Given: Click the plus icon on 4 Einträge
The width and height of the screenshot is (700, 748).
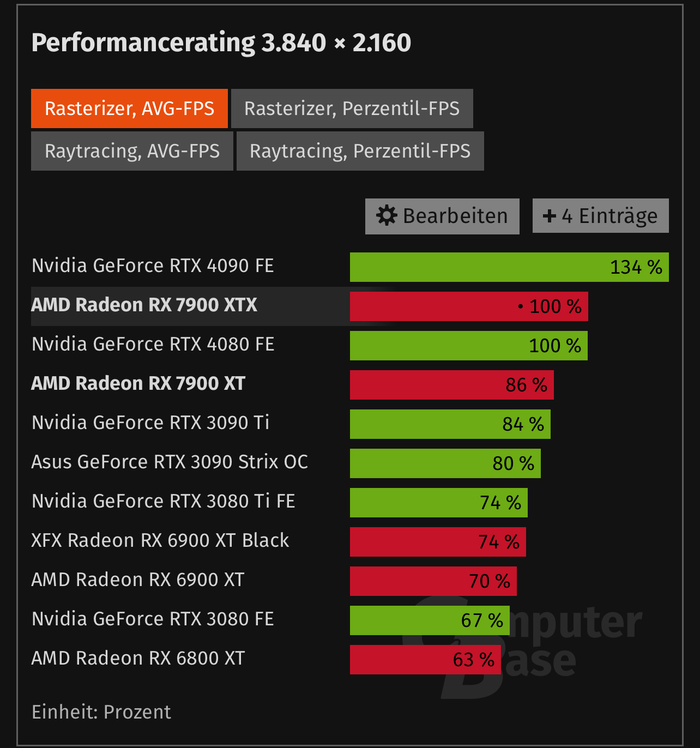Looking at the screenshot, I should (x=549, y=216).
